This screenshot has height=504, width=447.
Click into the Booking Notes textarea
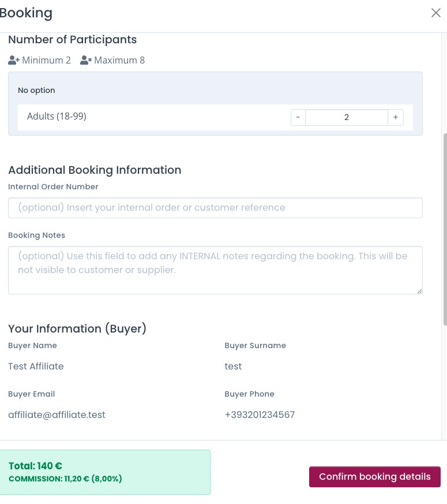tap(215, 270)
